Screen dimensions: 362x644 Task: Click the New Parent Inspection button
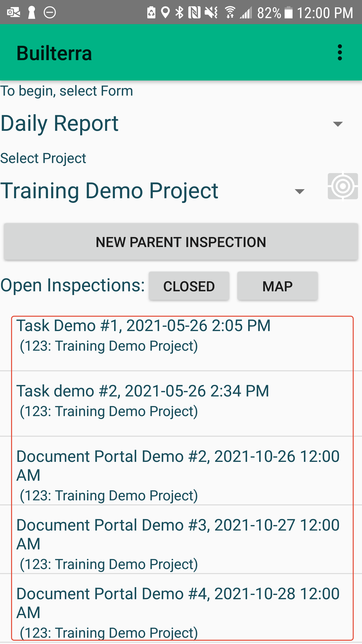click(181, 242)
